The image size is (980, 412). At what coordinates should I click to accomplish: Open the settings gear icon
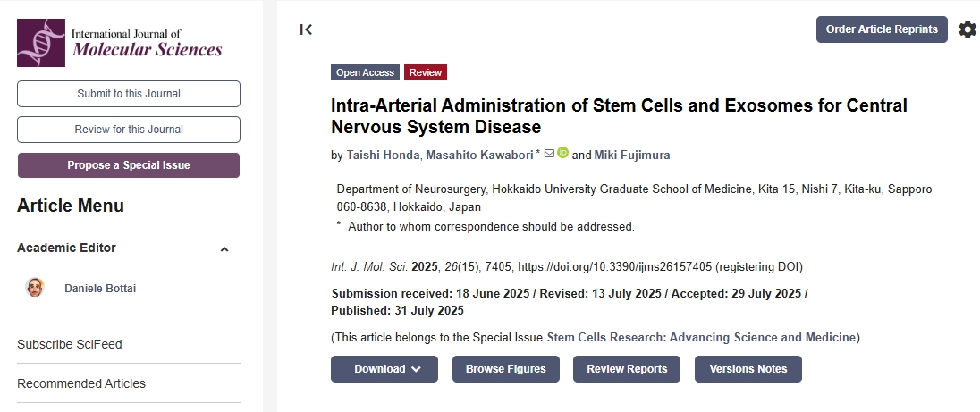tap(967, 29)
